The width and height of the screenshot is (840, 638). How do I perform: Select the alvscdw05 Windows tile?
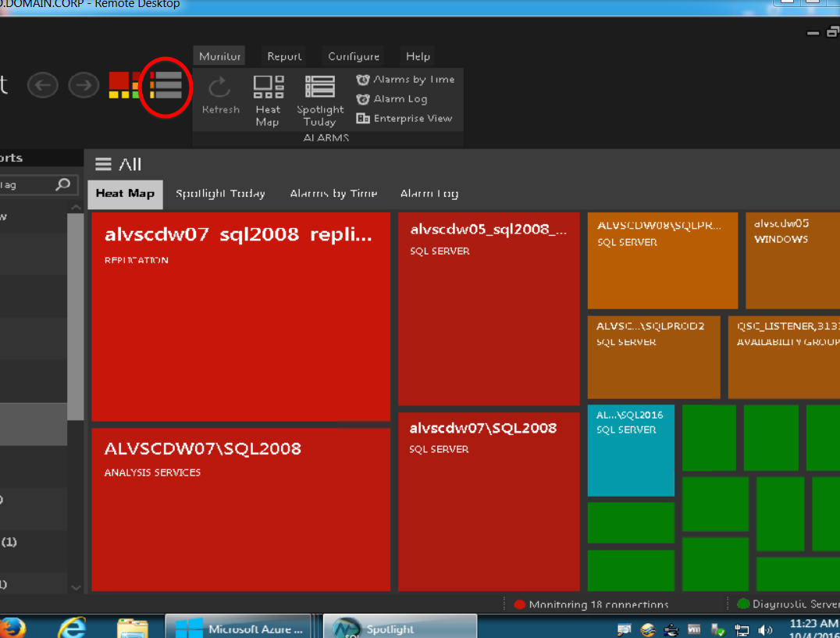[x=793, y=261]
